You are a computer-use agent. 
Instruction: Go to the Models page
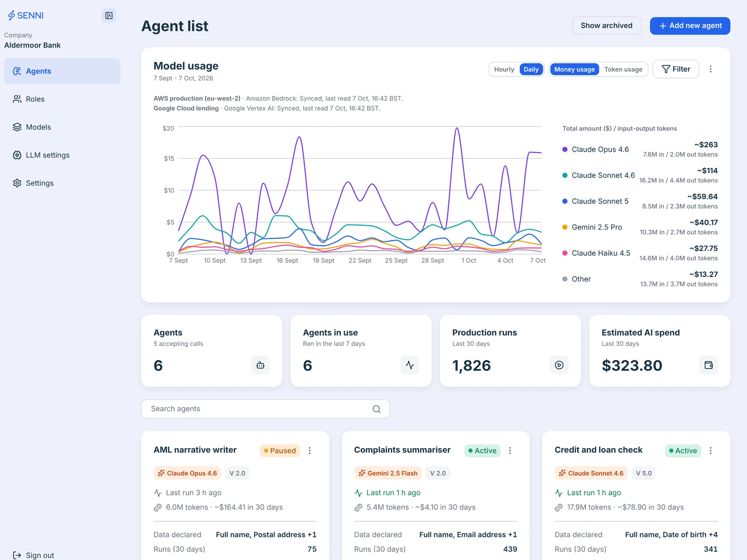[x=62, y=127]
